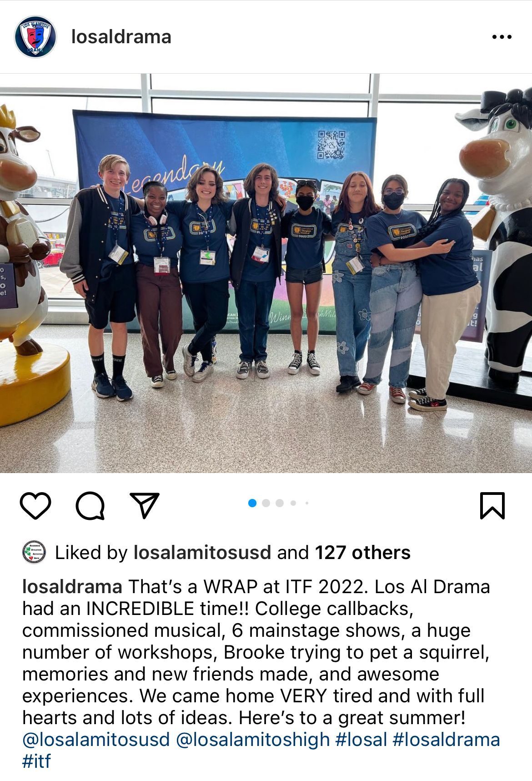This screenshot has height=781, width=532.
Task: Open the losaldrama profile picture
Action: point(35,37)
